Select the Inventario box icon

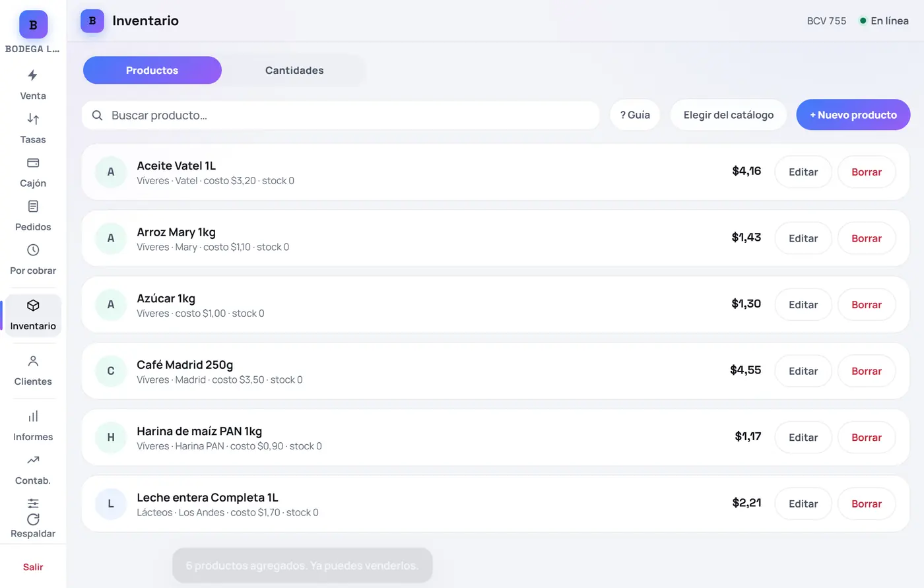33,306
